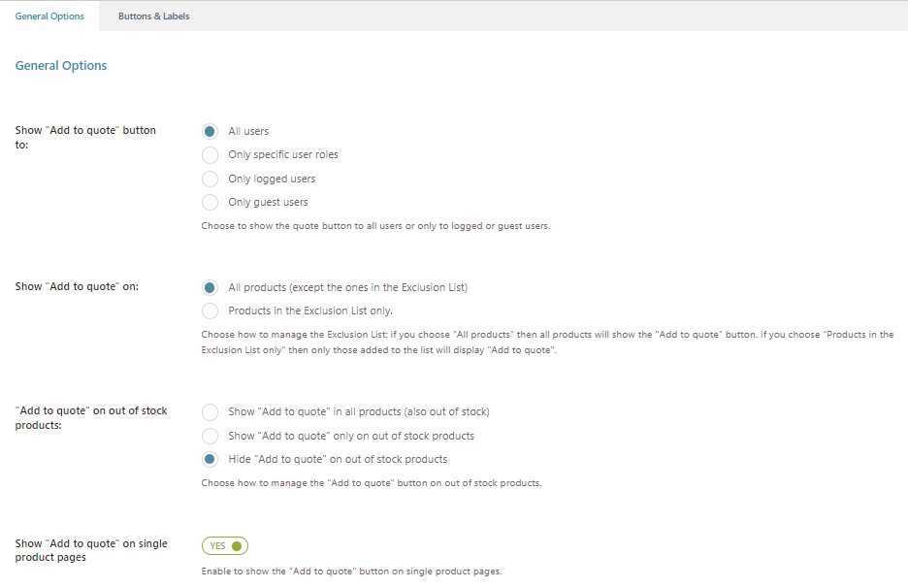Toggle the YES switch for single product pages

[225, 545]
